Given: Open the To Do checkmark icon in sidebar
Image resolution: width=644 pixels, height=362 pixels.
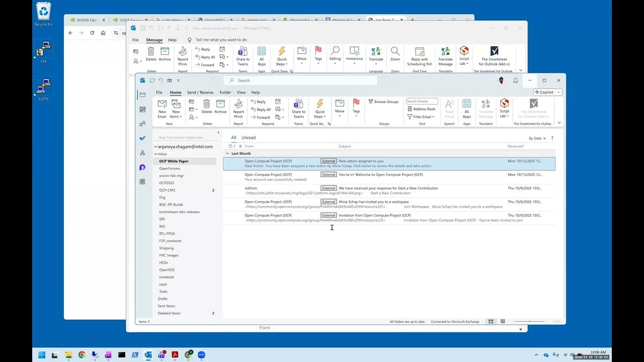Looking at the screenshot, I should (x=142, y=138).
